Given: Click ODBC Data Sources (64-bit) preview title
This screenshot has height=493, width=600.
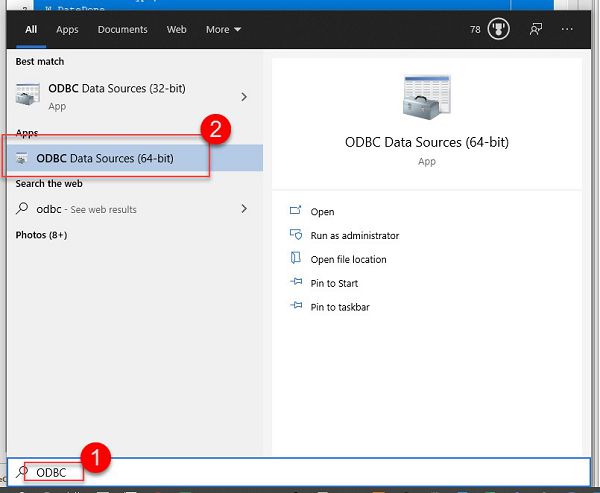Looking at the screenshot, I should (427, 142).
